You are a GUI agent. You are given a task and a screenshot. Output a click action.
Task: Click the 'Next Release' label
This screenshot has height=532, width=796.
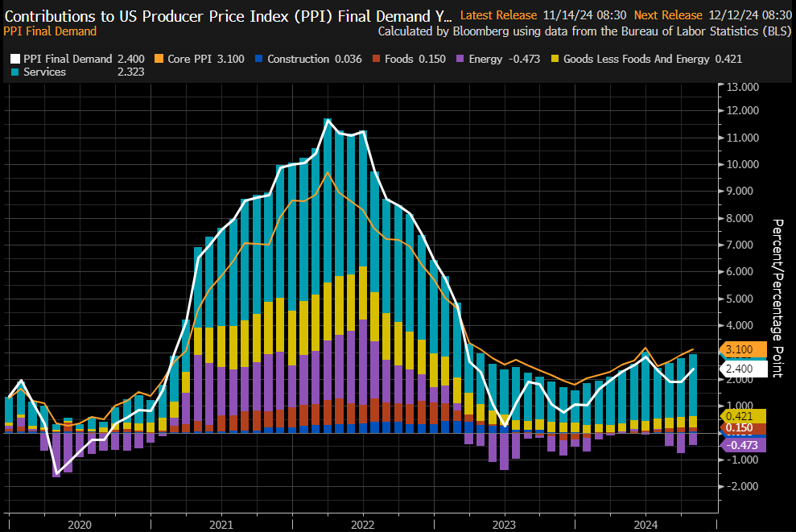click(668, 16)
